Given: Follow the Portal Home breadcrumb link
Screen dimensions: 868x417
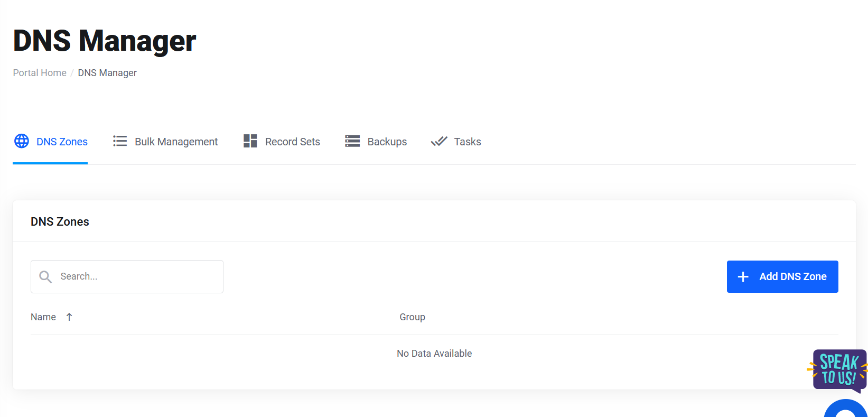Looking at the screenshot, I should (40, 73).
